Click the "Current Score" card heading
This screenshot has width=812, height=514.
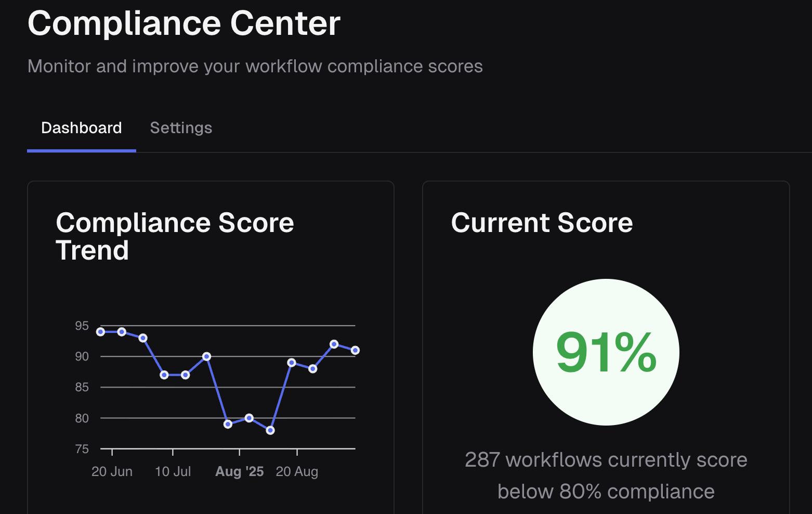point(542,223)
